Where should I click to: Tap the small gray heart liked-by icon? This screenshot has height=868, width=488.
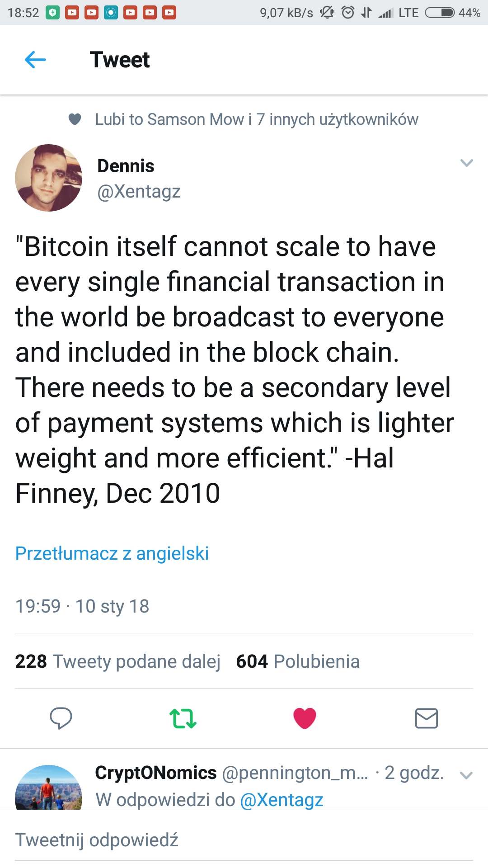[x=75, y=119]
